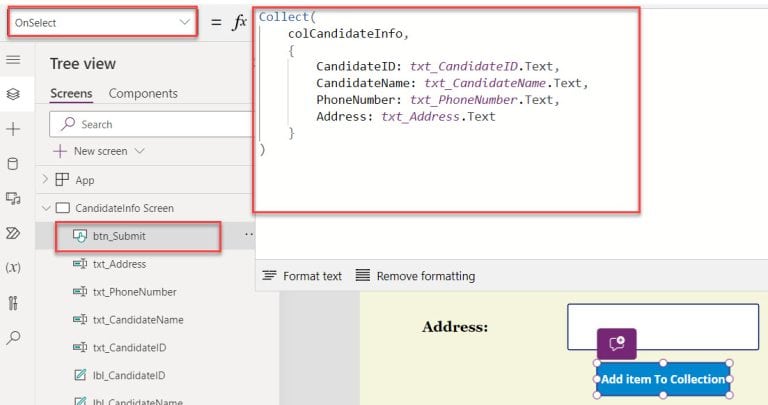768x405 pixels.
Task: Click txt_Address.Text in formula
Action: pos(438,117)
